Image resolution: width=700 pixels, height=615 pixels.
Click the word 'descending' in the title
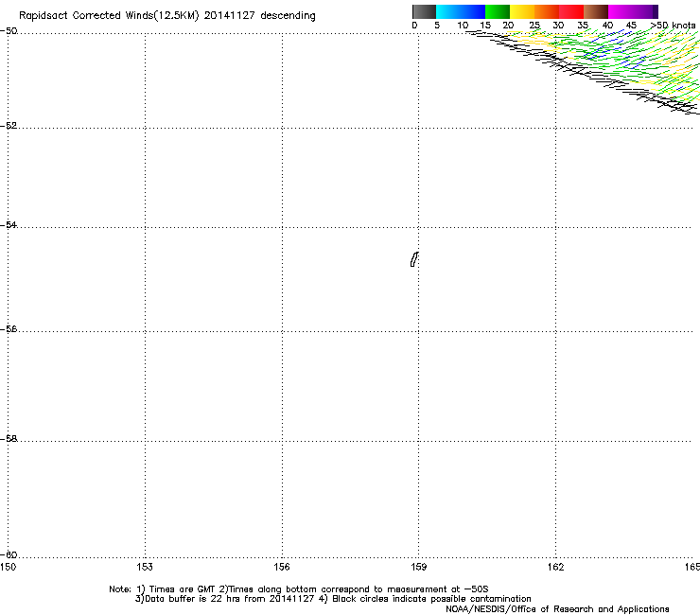tap(288, 16)
